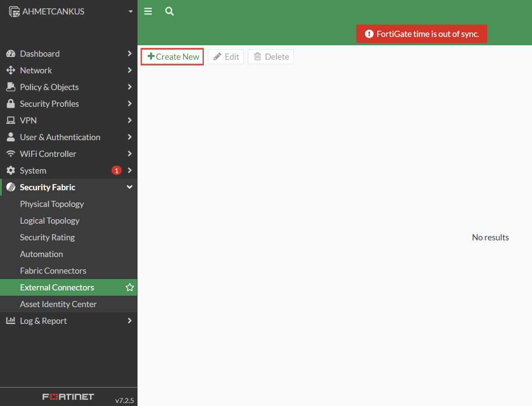Open the Log & Report menu label
Screen dimensions: 532x406
[43, 321]
